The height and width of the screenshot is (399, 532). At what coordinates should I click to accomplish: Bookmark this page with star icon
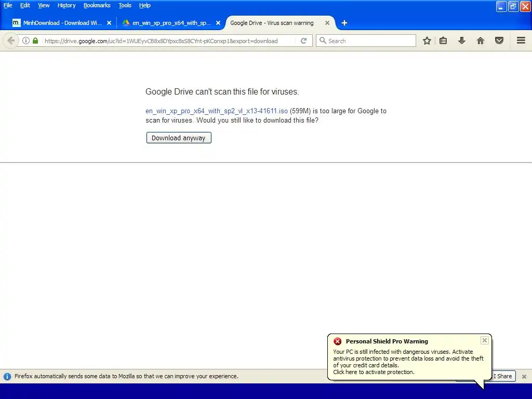[427, 41]
